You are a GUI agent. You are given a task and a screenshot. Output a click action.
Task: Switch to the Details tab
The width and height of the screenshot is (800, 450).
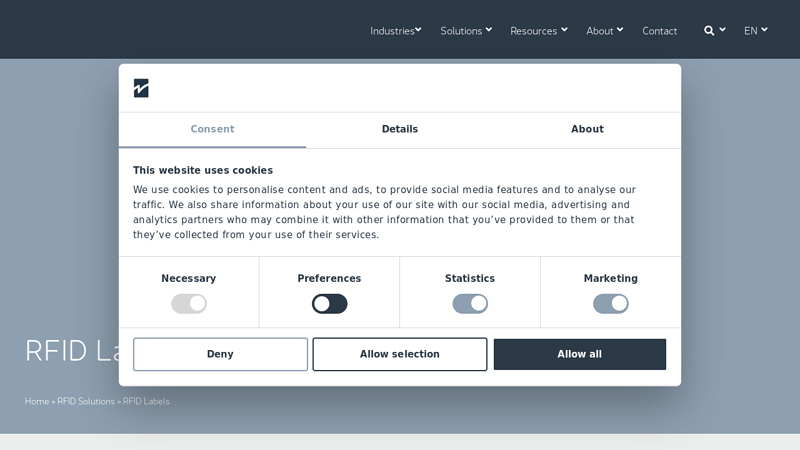pyautogui.click(x=400, y=130)
